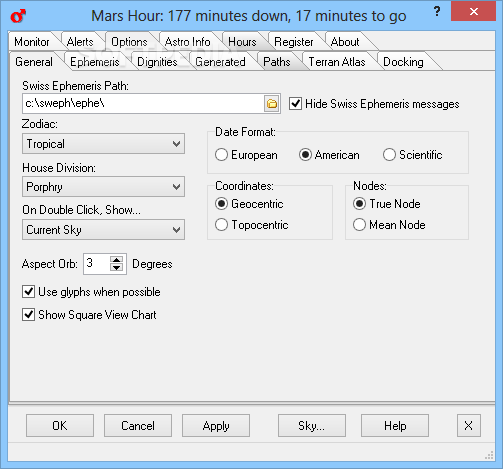Click the question mark help icon in title bar
Image resolution: width=503 pixels, height=469 pixels.
(437, 12)
